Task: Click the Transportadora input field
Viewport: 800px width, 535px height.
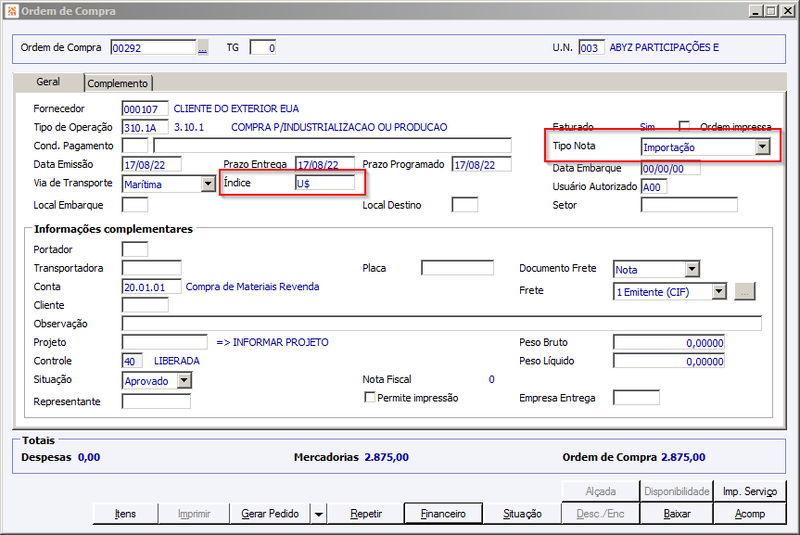Action: point(152,268)
